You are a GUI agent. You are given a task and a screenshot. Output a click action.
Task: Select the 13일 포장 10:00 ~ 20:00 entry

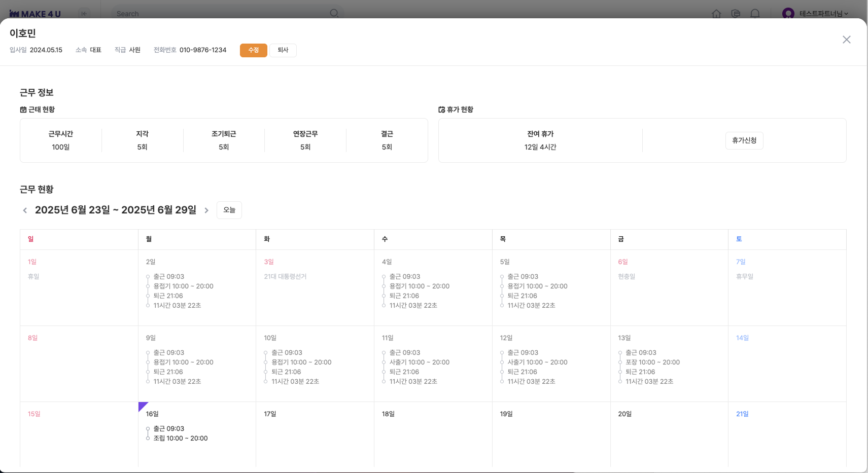(652, 362)
